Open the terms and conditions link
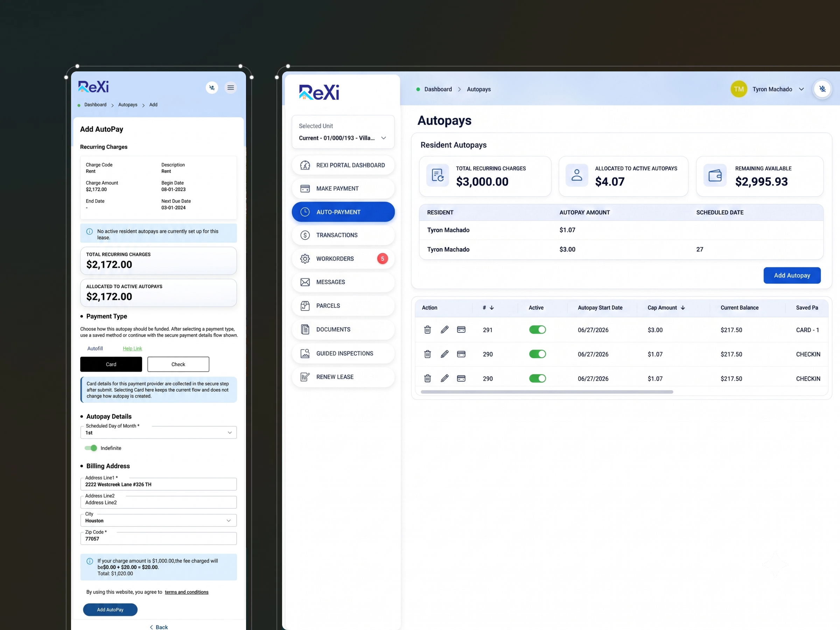This screenshot has width=840, height=630. click(187, 592)
